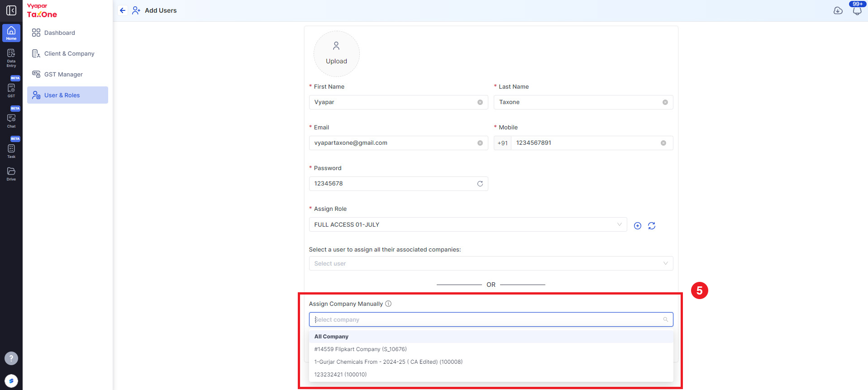Clear the First Name field

click(x=480, y=102)
